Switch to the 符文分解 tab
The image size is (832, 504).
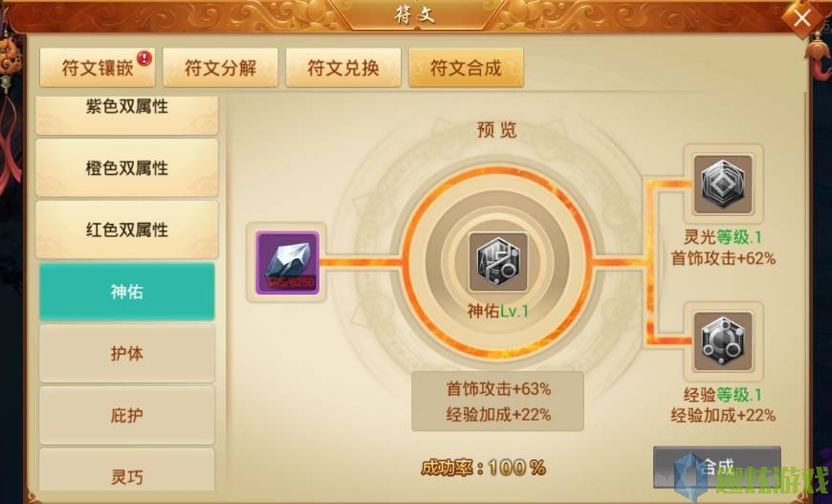pyautogui.click(x=220, y=68)
